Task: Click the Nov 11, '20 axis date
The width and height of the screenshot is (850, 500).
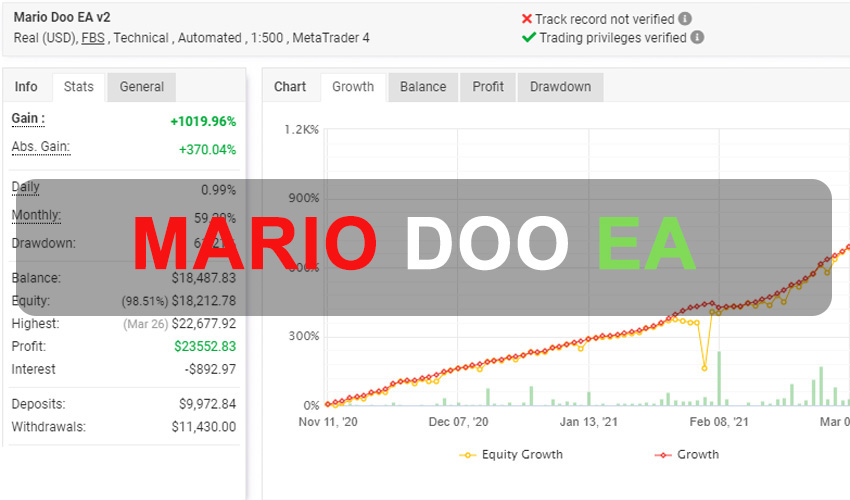Action: coord(328,422)
